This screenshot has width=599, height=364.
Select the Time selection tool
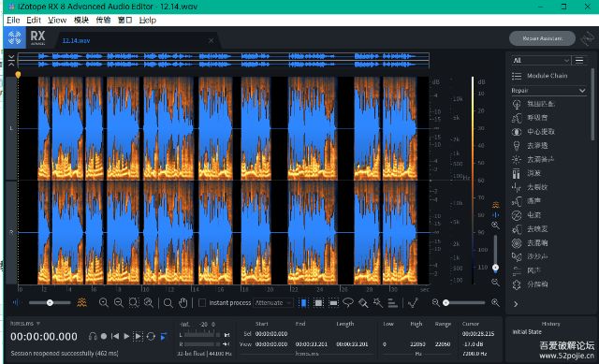(303, 303)
